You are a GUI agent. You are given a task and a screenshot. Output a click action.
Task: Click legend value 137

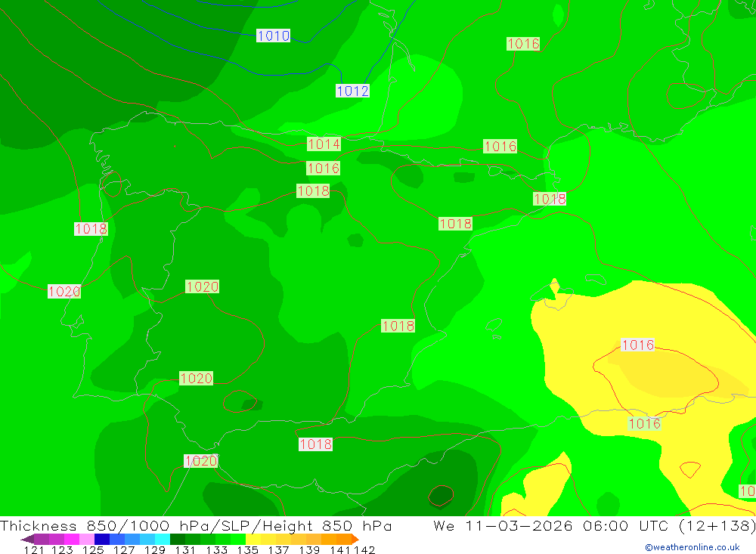click(x=278, y=550)
